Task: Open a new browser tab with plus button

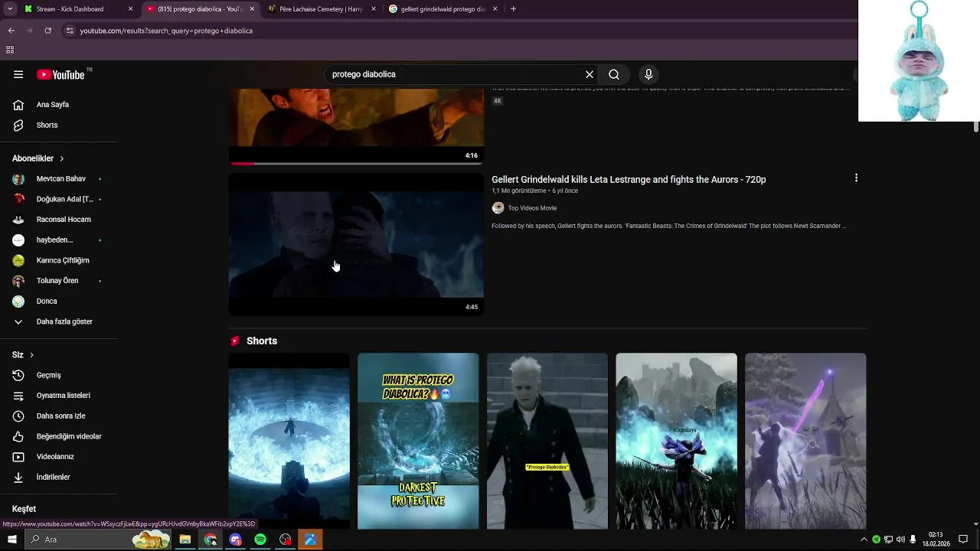Action: pyautogui.click(x=513, y=9)
